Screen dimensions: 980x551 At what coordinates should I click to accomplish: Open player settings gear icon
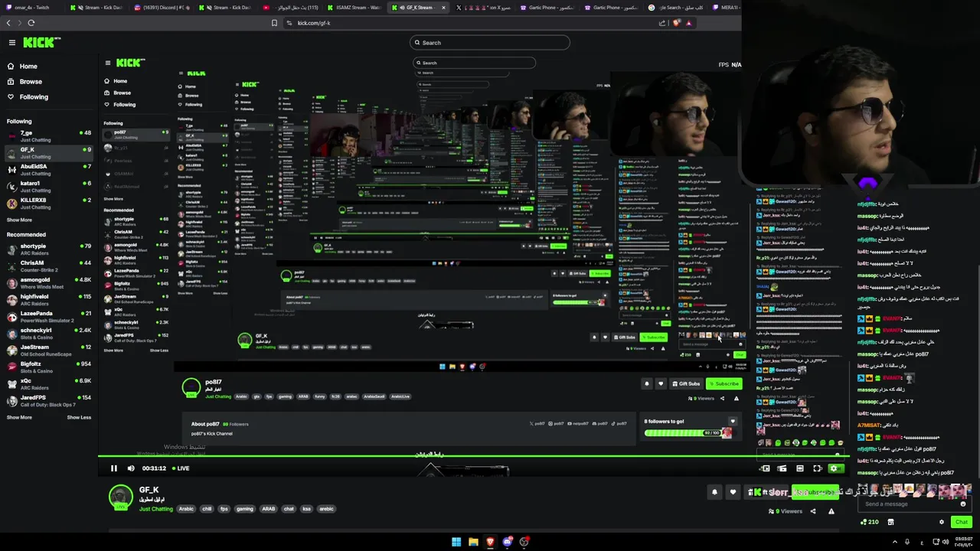point(834,468)
